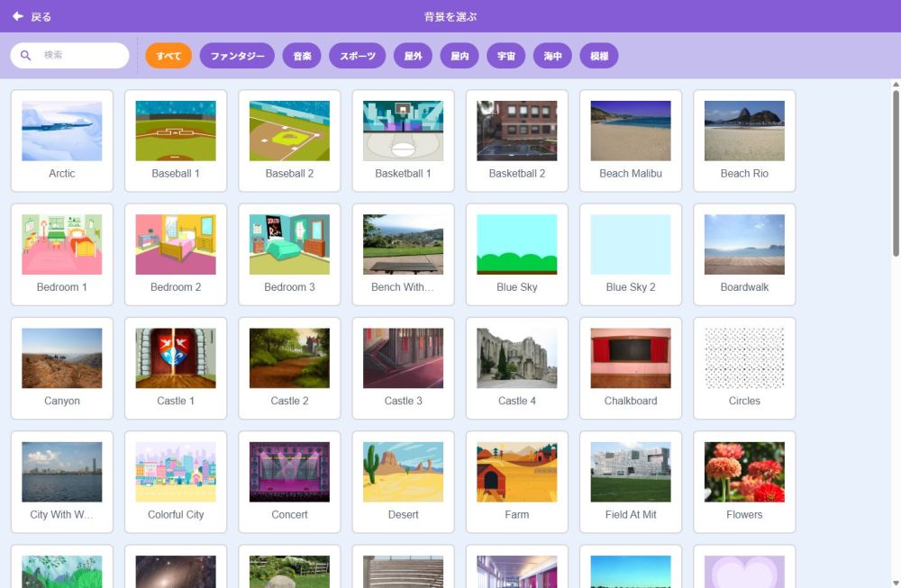Open the City With W... backdrop
Viewport: 901px width, 588px height.
(x=62, y=482)
